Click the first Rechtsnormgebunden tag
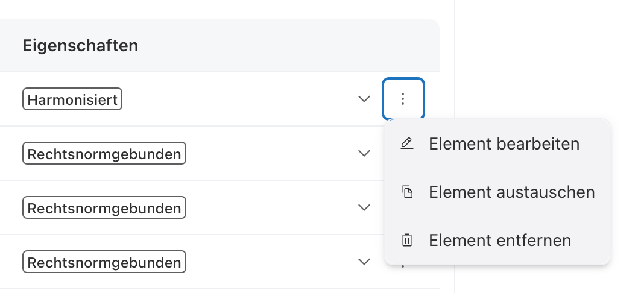 pos(104,154)
